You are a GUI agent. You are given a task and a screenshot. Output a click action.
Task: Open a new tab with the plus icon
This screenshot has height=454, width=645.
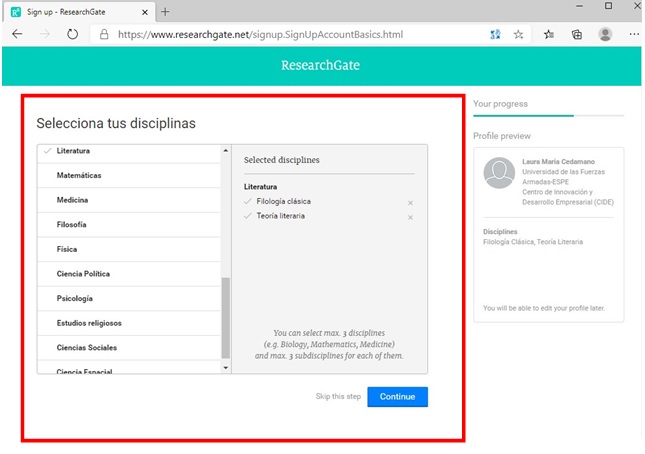[165, 11]
